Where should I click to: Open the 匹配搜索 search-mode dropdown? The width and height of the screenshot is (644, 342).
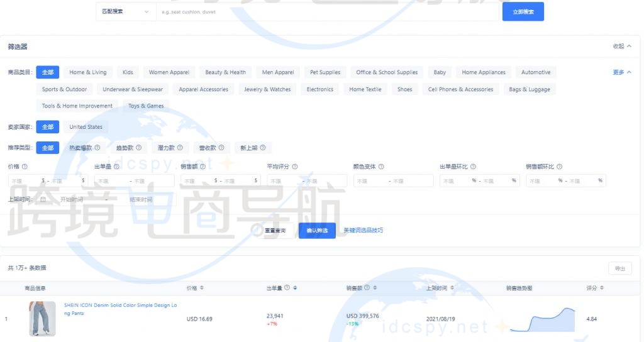click(x=126, y=12)
